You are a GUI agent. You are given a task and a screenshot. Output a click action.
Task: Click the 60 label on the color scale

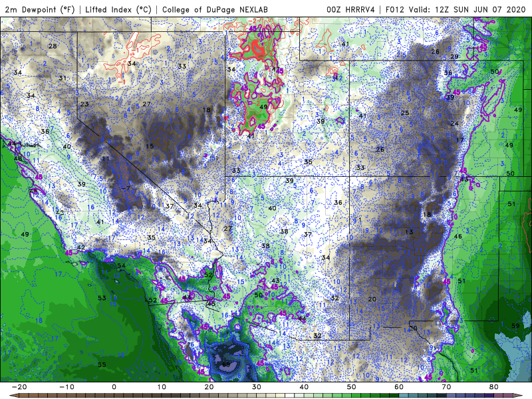tap(399, 387)
